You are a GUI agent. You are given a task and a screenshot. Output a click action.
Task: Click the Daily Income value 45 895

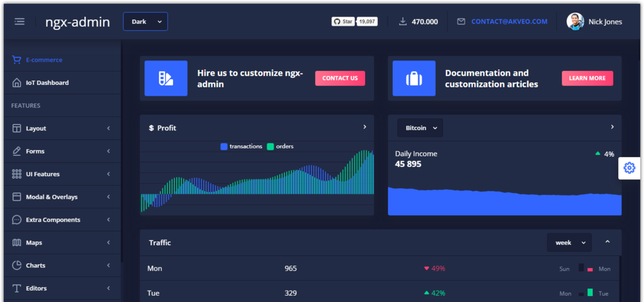pos(409,164)
